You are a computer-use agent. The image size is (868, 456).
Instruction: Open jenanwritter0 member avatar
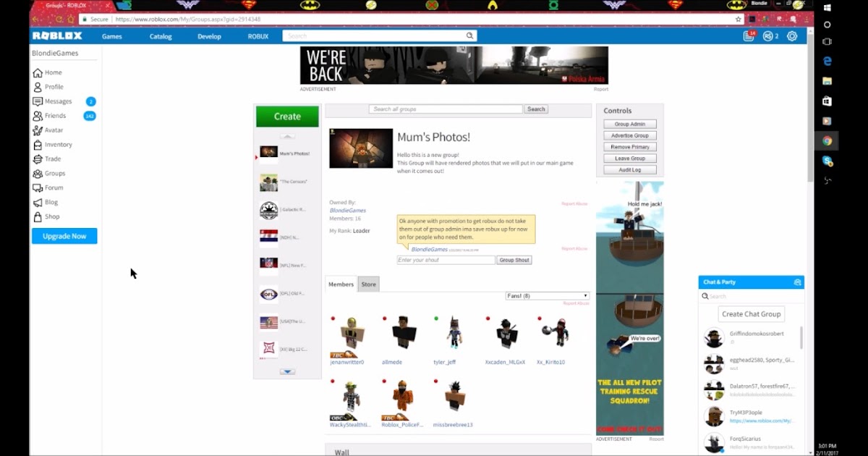(x=352, y=334)
